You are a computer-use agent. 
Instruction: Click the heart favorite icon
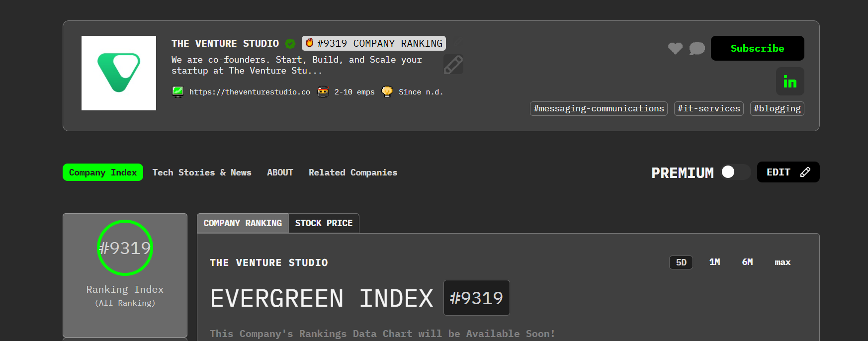point(675,48)
